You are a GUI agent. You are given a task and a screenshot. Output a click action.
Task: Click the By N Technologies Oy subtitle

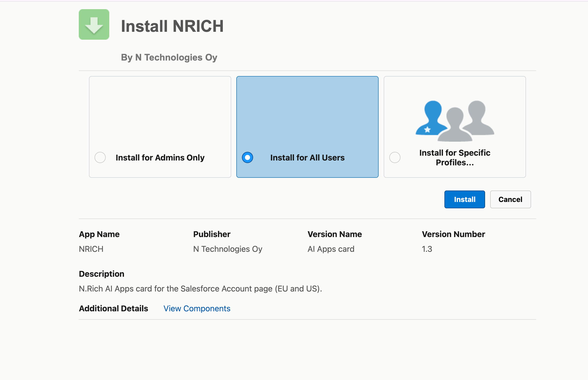[169, 57]
